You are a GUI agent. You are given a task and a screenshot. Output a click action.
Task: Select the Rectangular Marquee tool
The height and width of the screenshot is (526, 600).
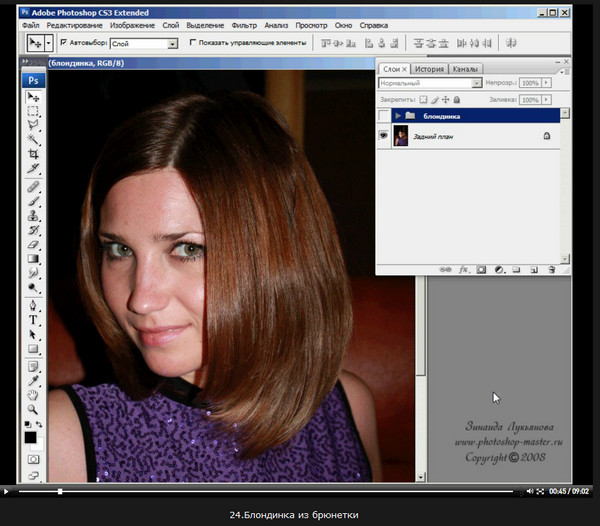tap(34, 112)
